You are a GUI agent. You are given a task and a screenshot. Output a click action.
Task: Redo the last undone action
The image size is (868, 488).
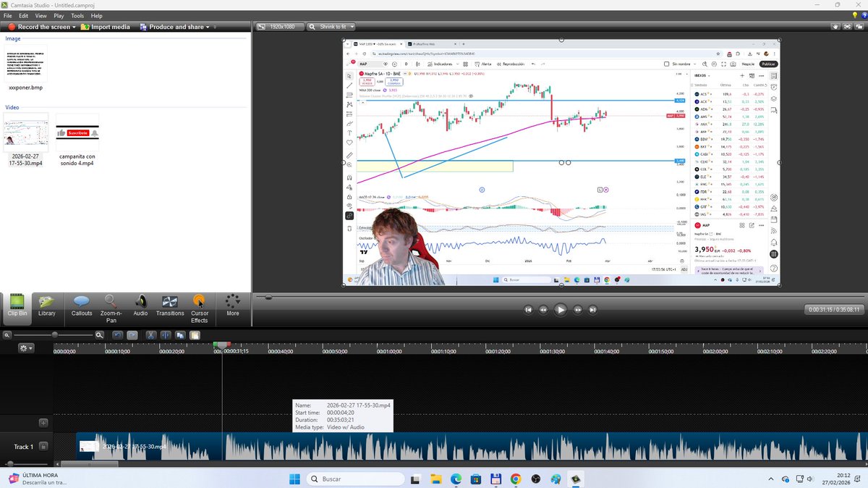[x=132, y=335]
